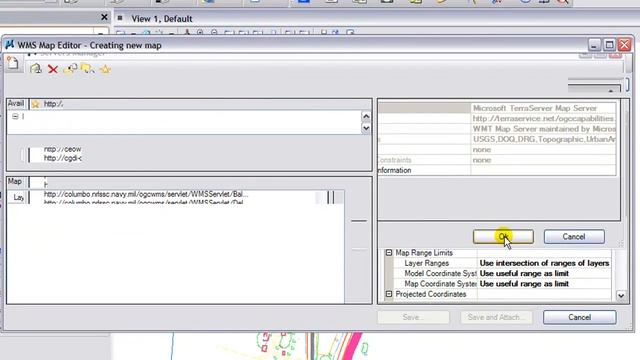Click the star favorites icon in toolbar
The image size is (640, 360).
coord(105,69)
